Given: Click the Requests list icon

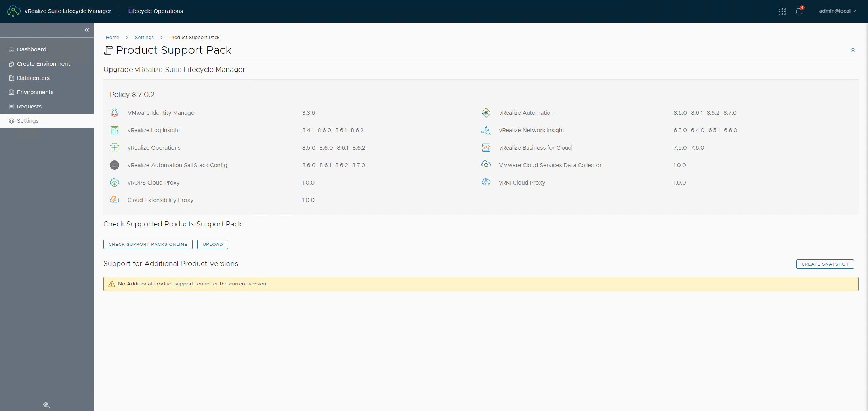Looking at the screenshot, I should tap(11, 107).
